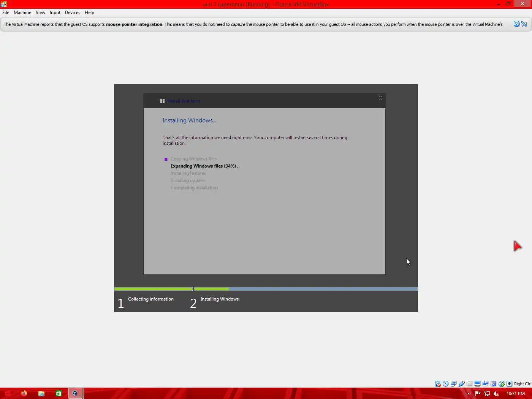Open the Action Center flag icon
532x399 pixels.
coord(478,394)
